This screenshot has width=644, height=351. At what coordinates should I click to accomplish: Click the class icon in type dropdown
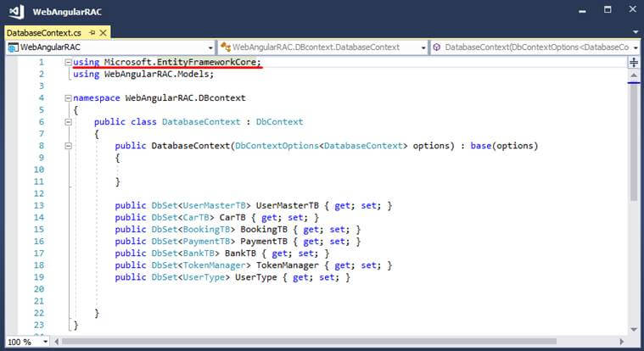coord(226,47)
